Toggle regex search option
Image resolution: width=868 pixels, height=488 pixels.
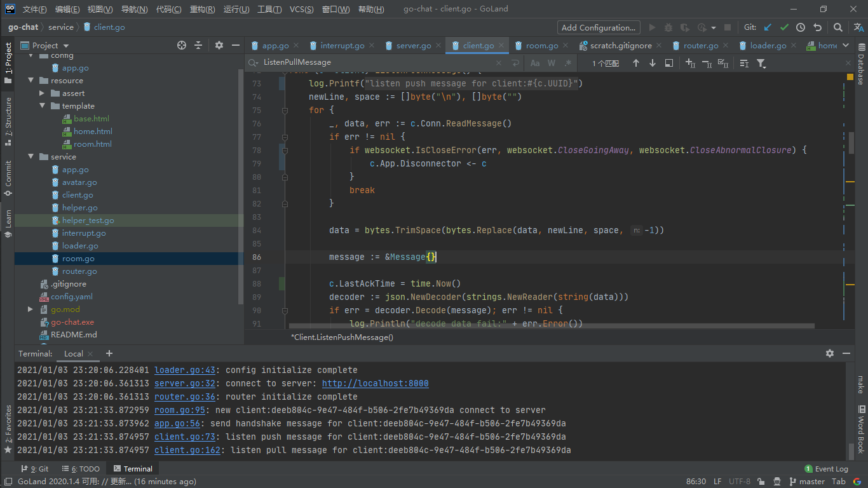(x=567, y=63)
